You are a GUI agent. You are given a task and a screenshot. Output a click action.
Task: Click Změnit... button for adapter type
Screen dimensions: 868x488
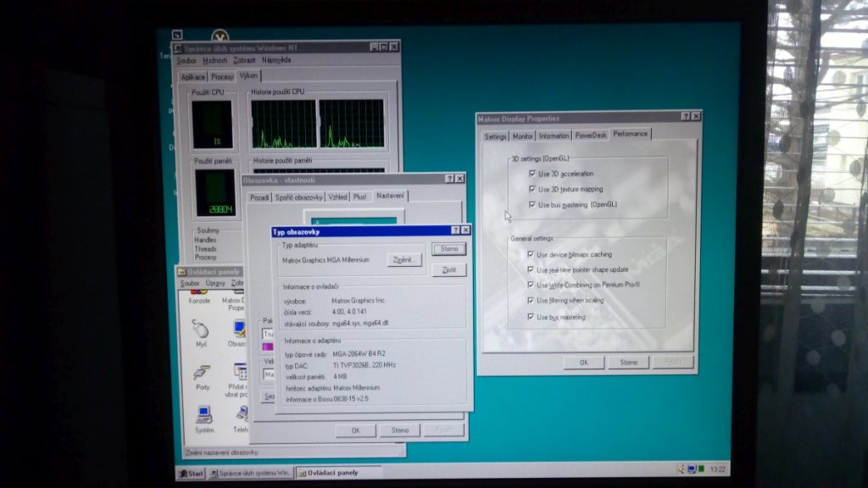pyautogui.click(x=403, y=260)
